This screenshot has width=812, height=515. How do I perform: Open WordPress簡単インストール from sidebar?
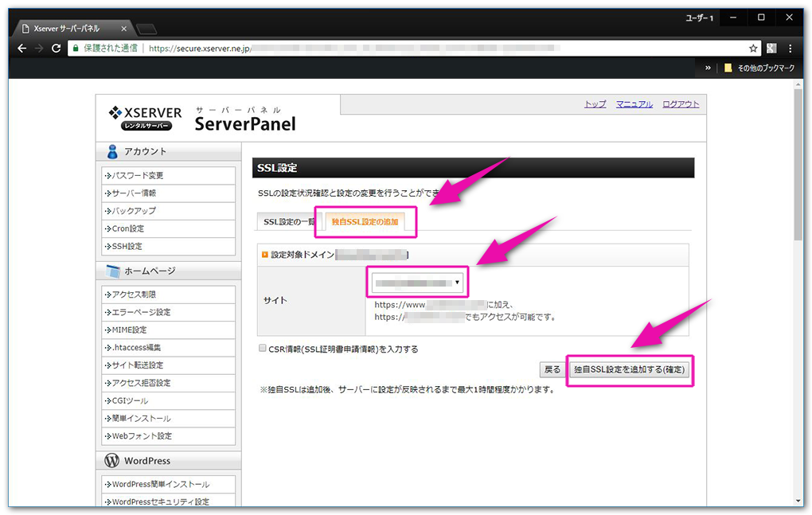158,484
